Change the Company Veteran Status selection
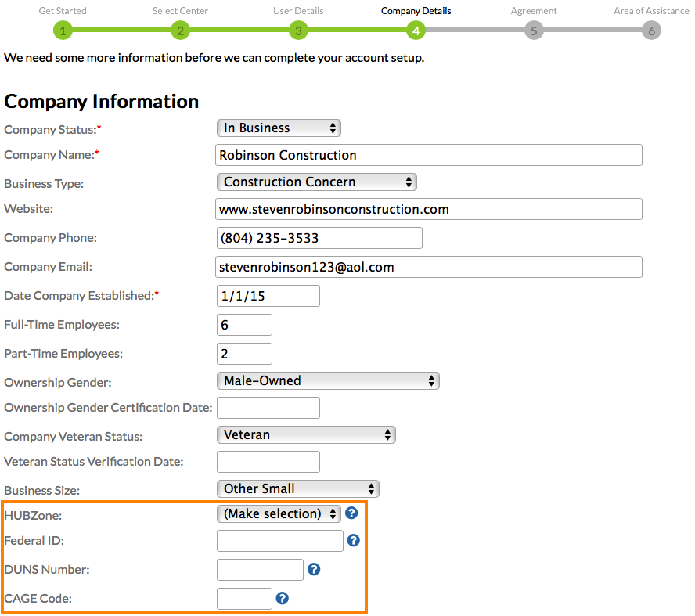Viewport: 695px width, 616px height. (x=305, y=435)
